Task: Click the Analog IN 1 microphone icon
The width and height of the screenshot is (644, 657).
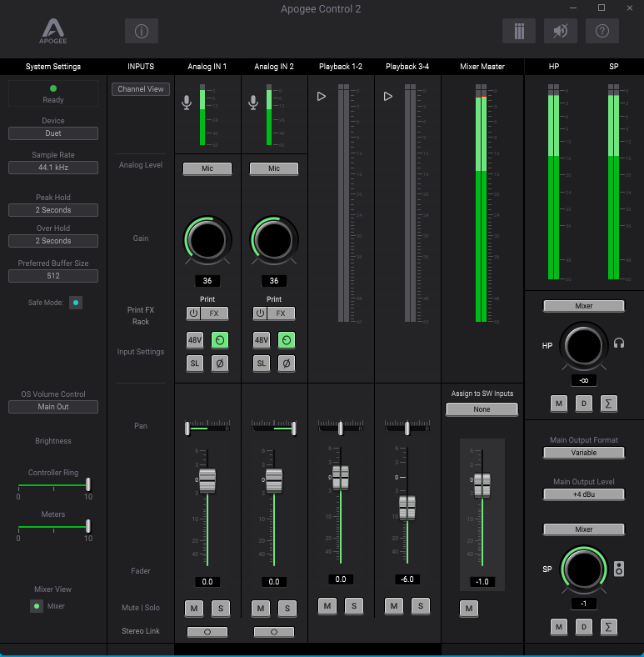Action: coord(187,103)
